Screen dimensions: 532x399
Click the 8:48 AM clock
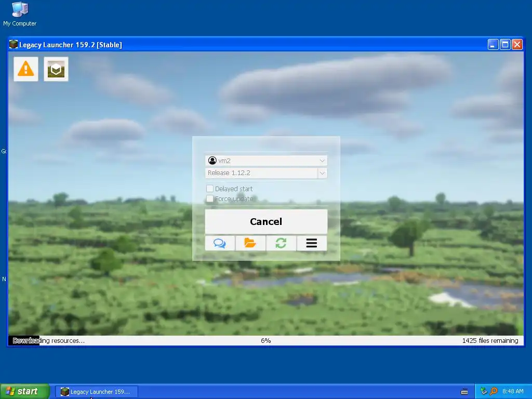tap(513, 392)
